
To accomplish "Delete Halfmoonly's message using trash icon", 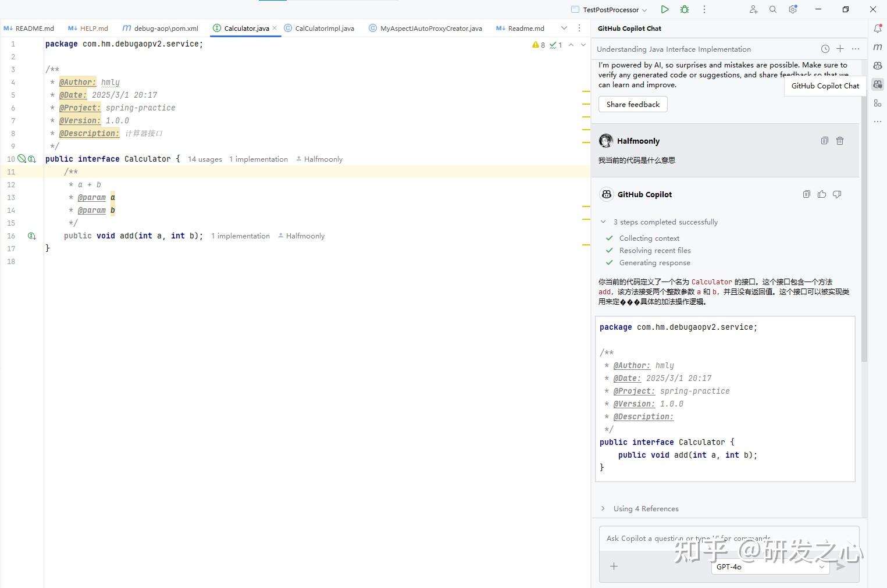I will pos(840,140).
